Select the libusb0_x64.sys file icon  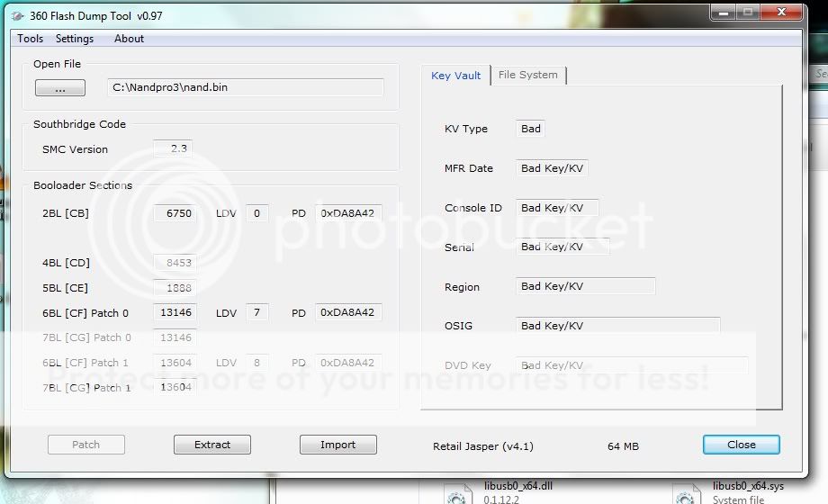[686, 494]
